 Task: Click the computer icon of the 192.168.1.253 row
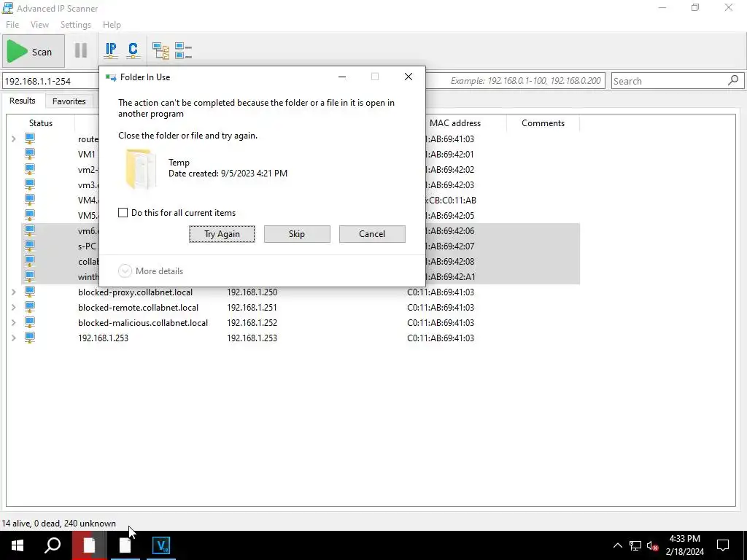point(29,338)
